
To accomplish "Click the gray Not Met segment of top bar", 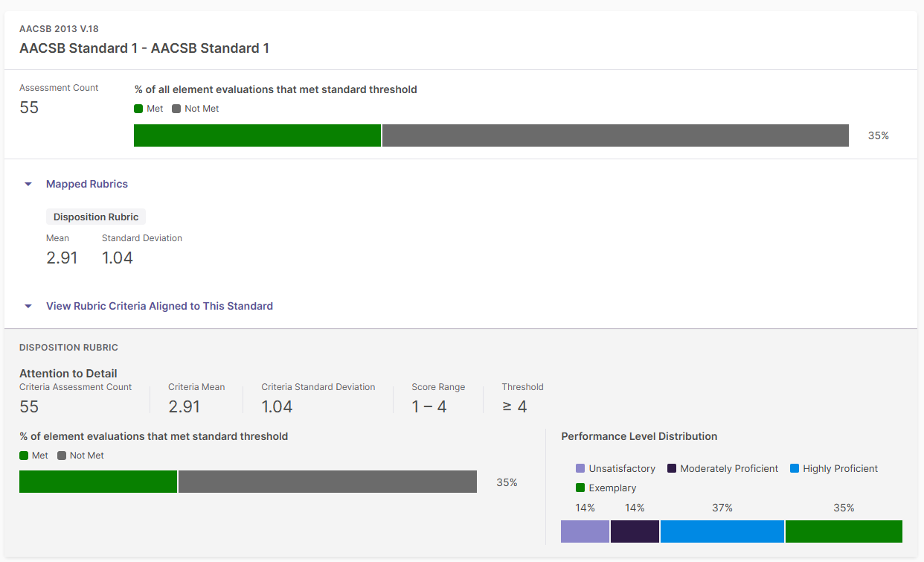I will (x=615, y=135).
